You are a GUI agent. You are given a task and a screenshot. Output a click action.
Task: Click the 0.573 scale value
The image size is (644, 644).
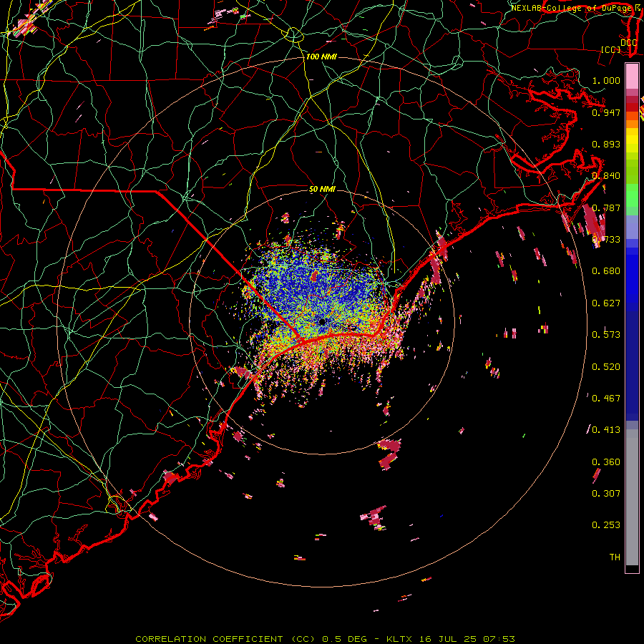606,335
